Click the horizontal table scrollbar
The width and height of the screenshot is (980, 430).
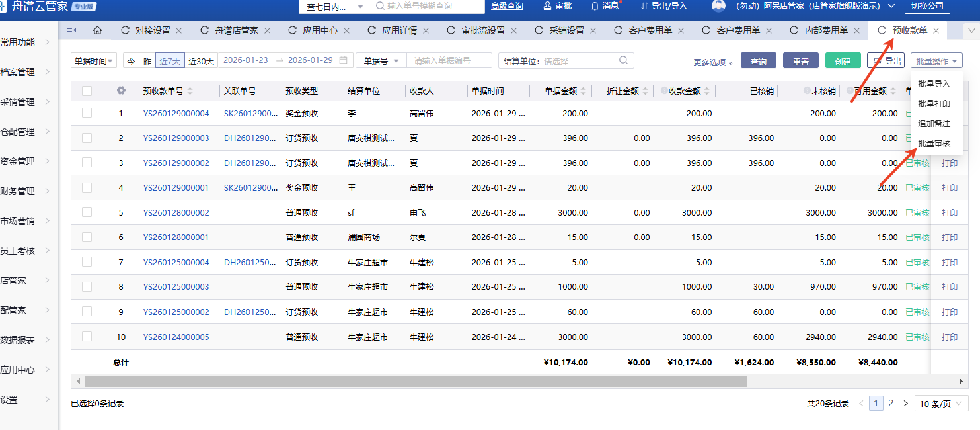[x=416, y=382]
